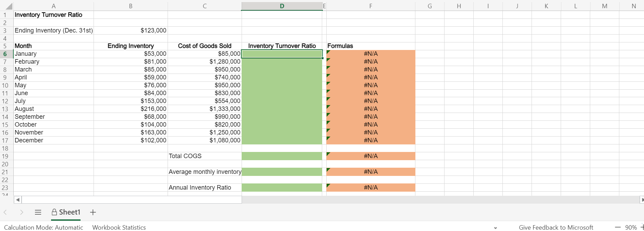Select the 'Month' header cell
Screen dimensions: 644x231
coord(53,46)
